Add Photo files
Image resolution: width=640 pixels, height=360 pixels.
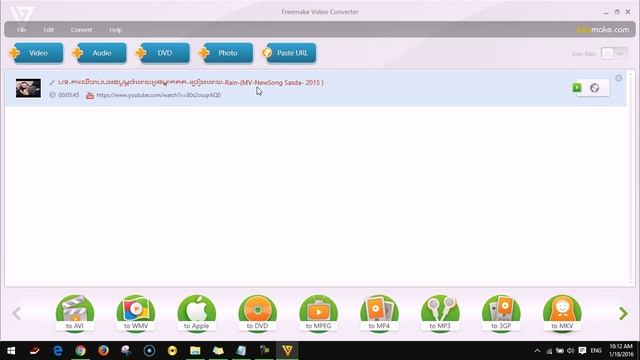tap(226, 53)
